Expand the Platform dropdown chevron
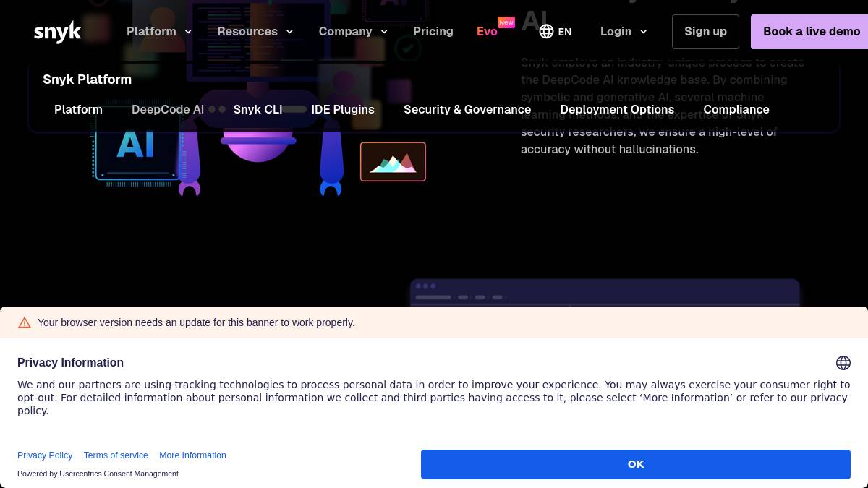Viewport: 868px width, 488px height. (188, 32)
